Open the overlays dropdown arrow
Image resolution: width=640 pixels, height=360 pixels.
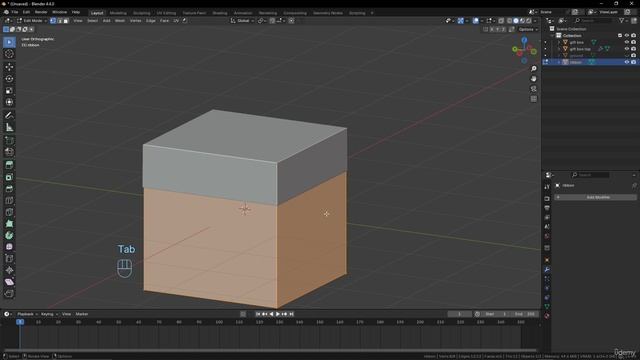(x=482, y=20)
